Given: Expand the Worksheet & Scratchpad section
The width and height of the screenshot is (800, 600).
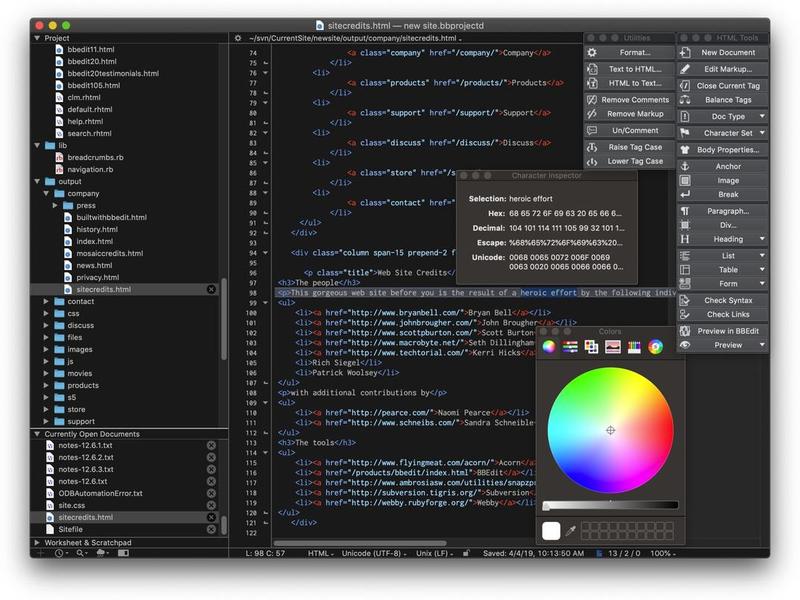Looking at the screenshot, I should coord(37,542).
